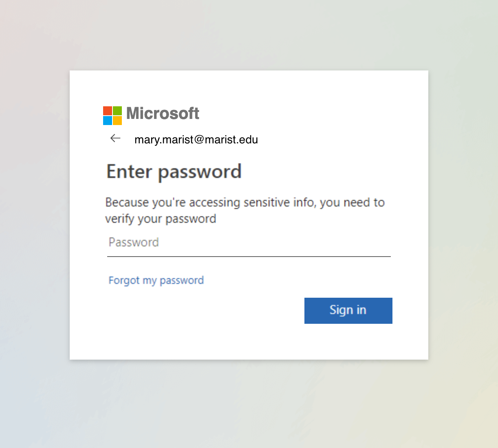The image size is (498, 448).
Task: Click the word "verify your password" line
Action: [161, 219]
